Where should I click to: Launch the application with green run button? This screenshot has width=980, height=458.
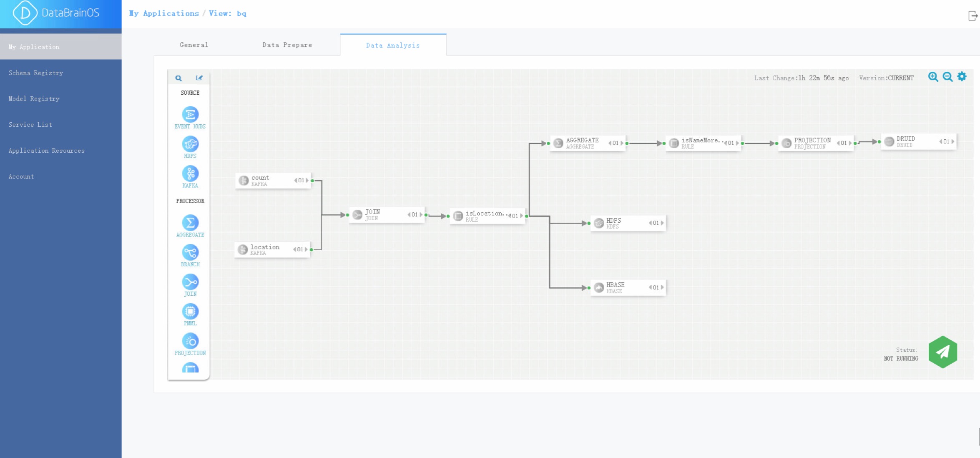(x=942, y=352)
